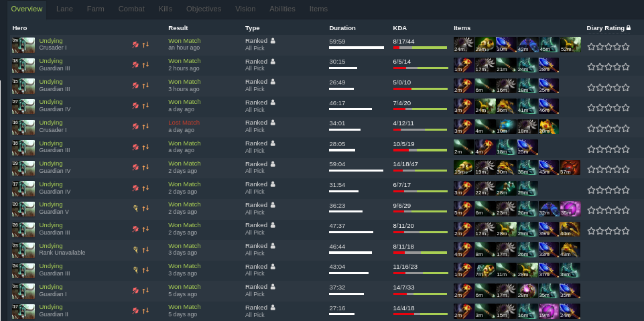This screenshot has height=321, width=644.
Task: Set first star for the Lost Match row
Action: click(591, 129)
